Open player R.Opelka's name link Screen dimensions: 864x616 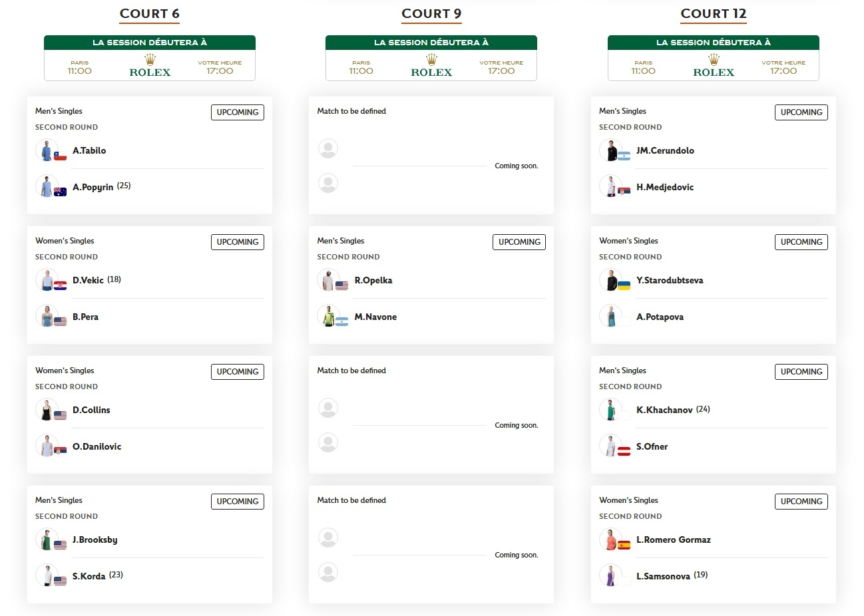pyautogui.click(x=373, y=280)
